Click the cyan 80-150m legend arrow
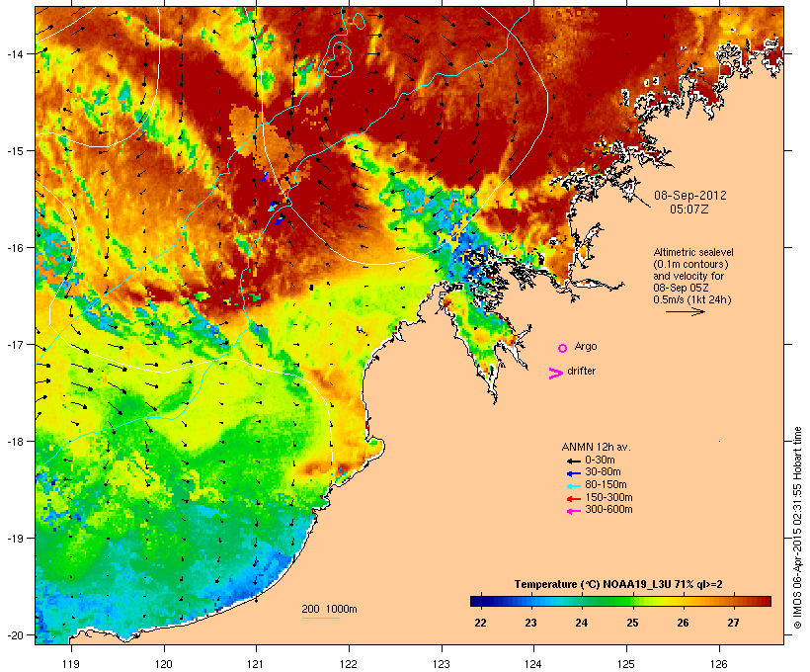The image size is (810, 672). (573, 486)
